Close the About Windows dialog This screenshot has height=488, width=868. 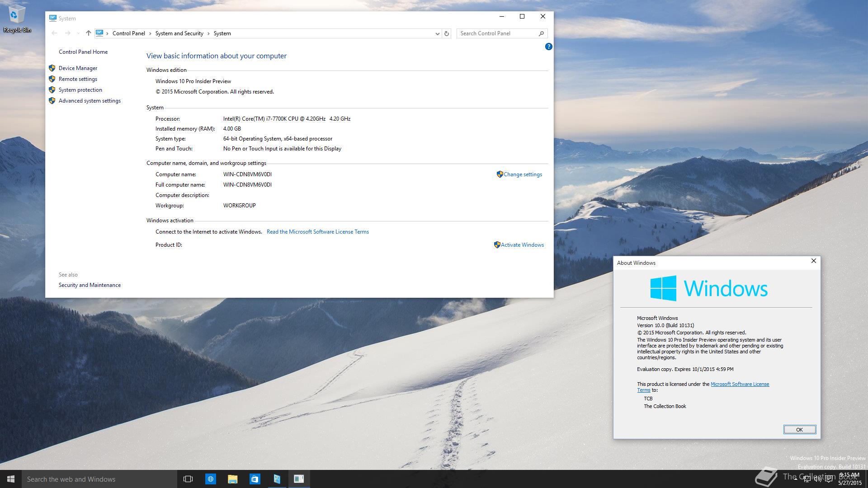coord(813,261)
